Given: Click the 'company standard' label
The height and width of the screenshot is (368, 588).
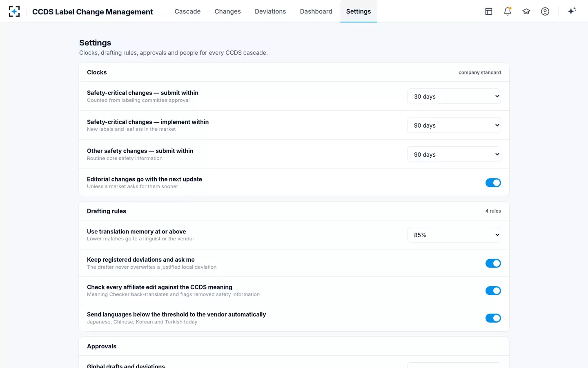Looking at the screenshot, I should 480,72.
